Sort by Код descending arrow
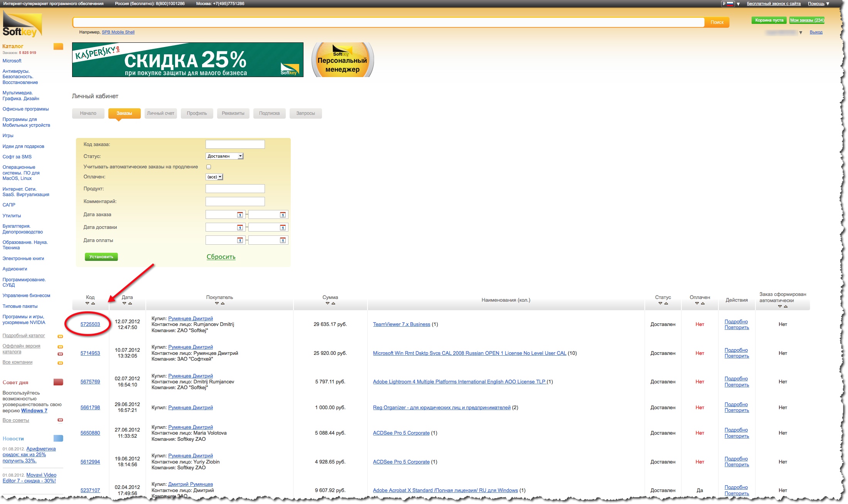848x504 pixels. coord(87,303)
